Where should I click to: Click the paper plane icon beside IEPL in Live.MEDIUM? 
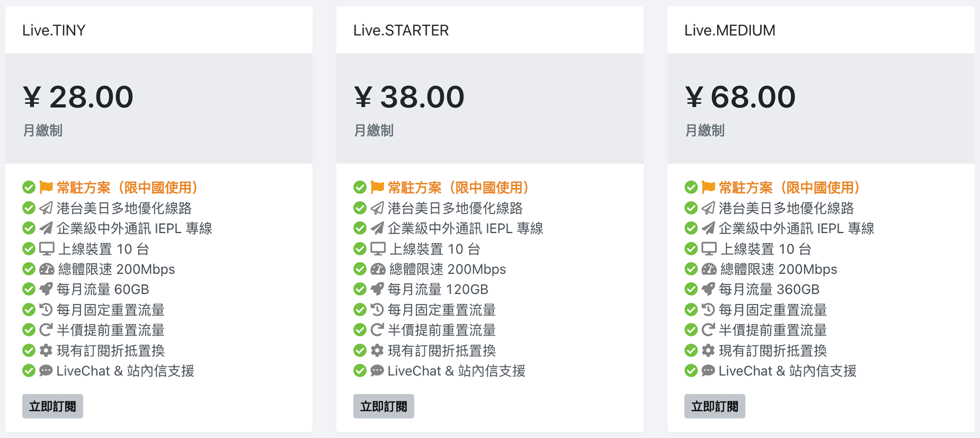708,228
